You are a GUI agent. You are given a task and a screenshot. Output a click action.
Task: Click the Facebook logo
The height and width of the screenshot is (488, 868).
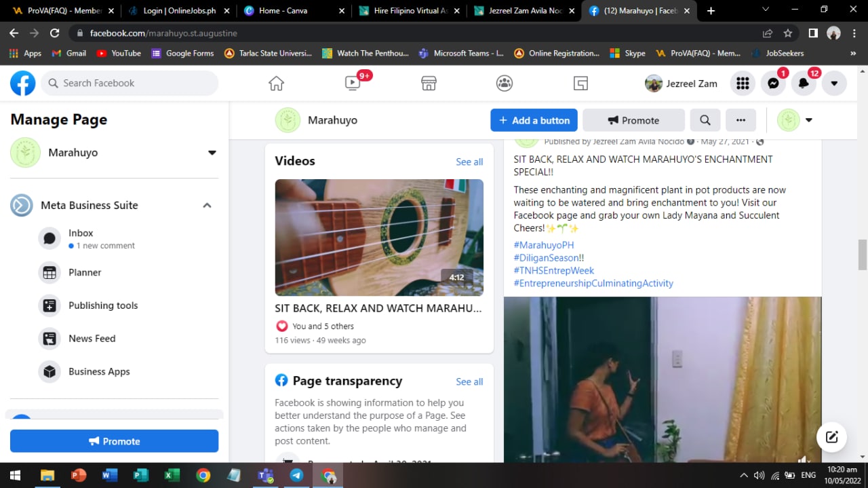click(x=23, y=83)
